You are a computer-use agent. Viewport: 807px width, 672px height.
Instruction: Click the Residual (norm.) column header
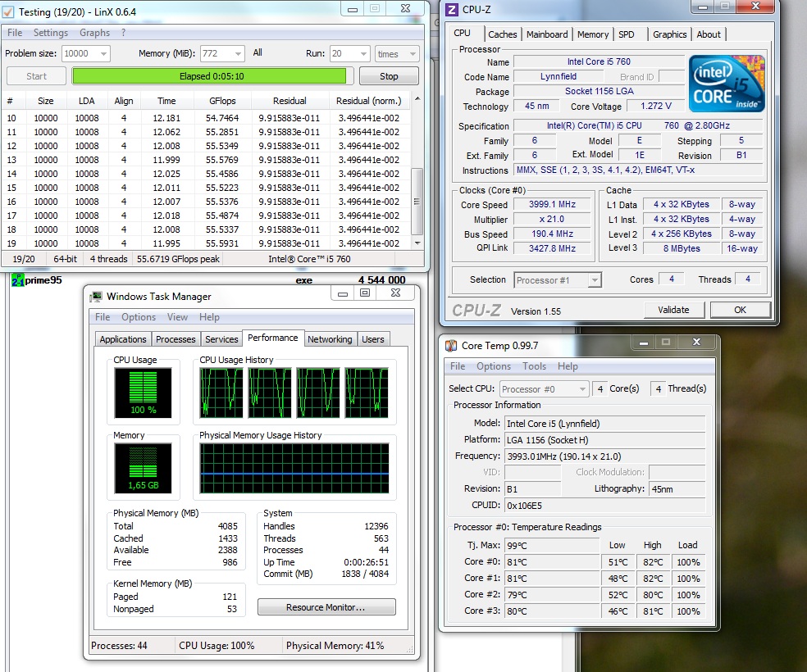(x=368, y=101)
